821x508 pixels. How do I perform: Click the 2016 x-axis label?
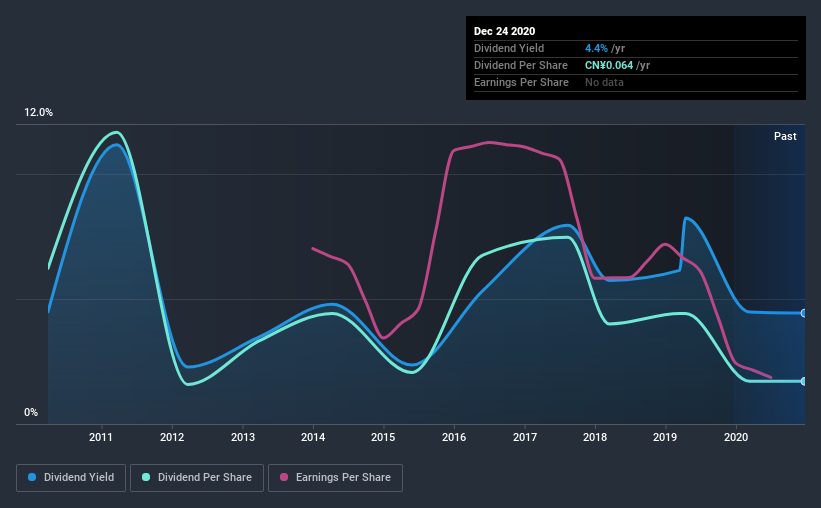454,437
